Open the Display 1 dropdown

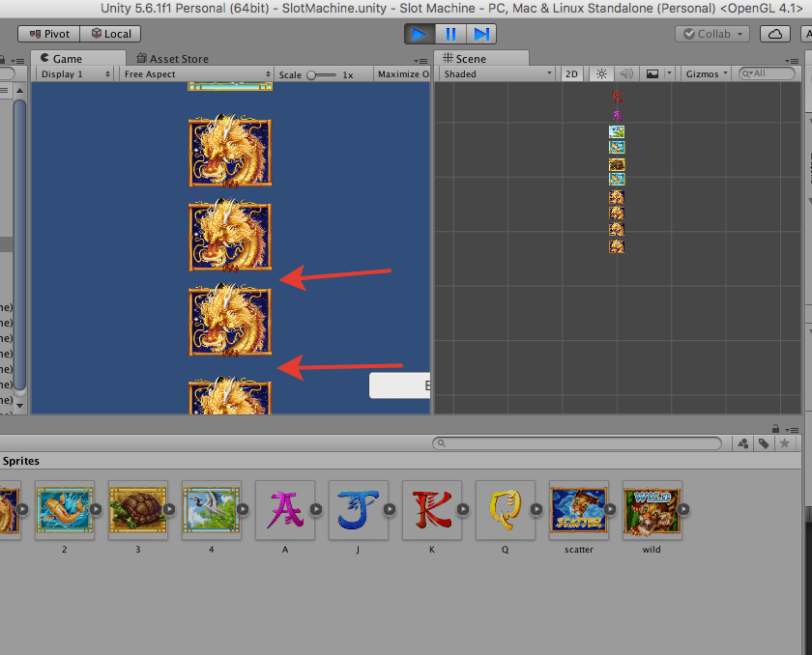tap(75, 74)
